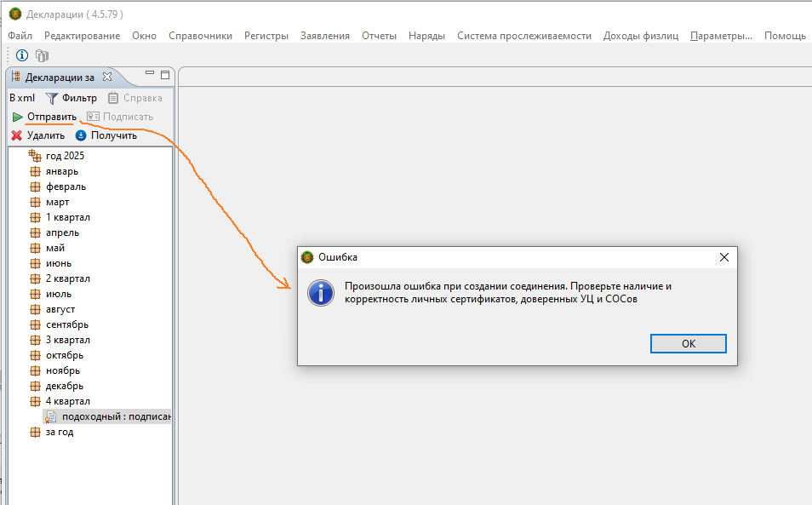This screenshot has height=505, width=812.
Task: Open the Справочники menu
Action: 200,36
